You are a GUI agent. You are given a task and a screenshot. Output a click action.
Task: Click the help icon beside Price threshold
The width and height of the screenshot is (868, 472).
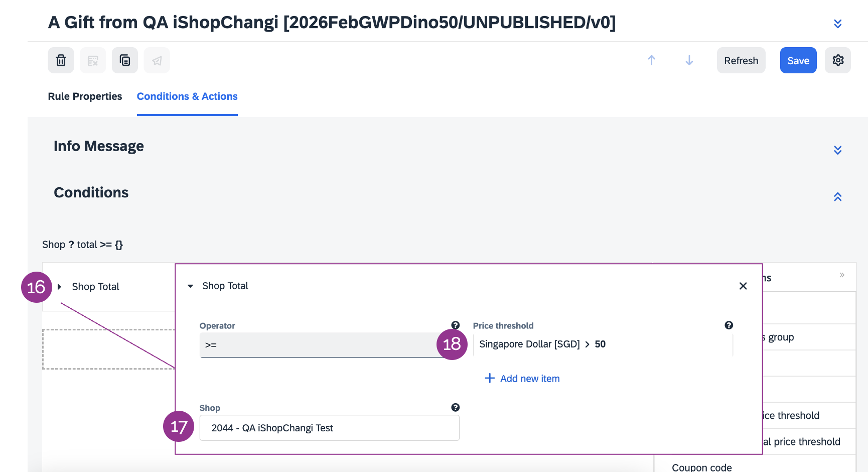pyautogui.click(x=729, y=325)
